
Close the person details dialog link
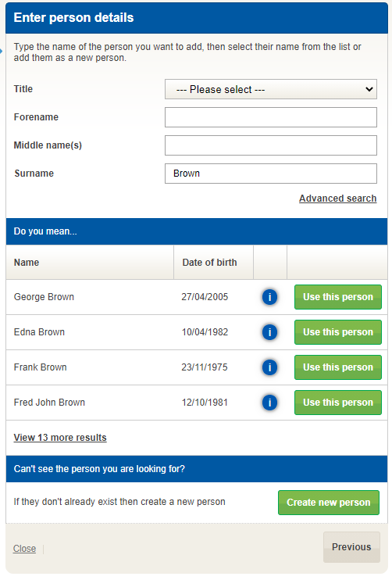pyautogui.click(x=24, y=549)
